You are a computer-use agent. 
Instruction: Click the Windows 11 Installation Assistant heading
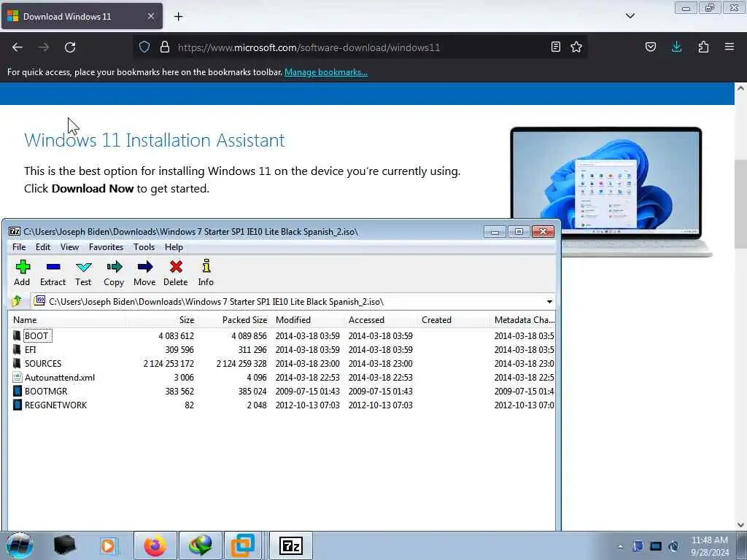(155, 140)
